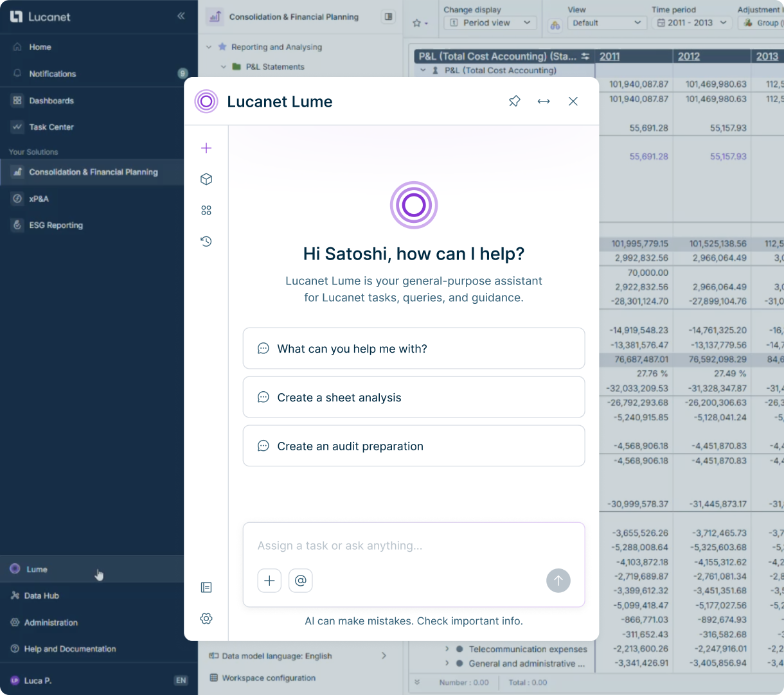Click the notifications count badge
This screenshot has width=784, height=695.
tap(183, 73)
